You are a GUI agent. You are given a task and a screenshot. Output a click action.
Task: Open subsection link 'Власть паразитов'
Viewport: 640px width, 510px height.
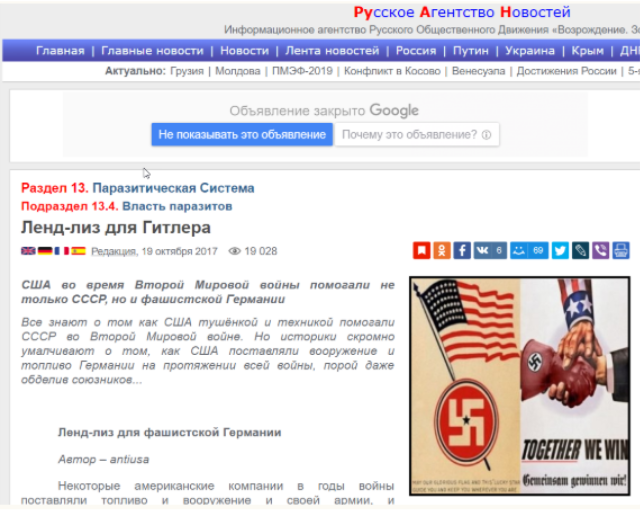[x=177, y=206]
